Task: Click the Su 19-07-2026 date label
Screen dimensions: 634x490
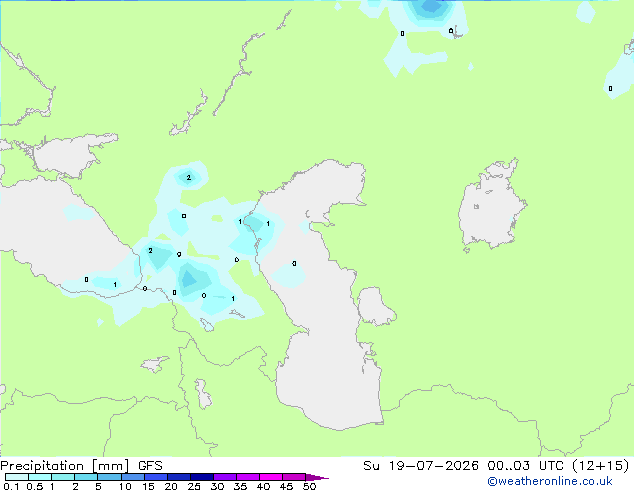Action: (421, 466)
